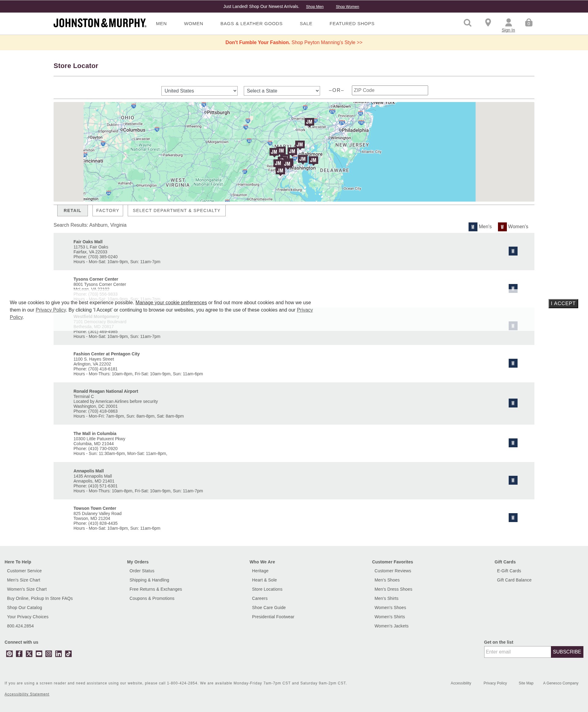Open Bags & Leather Goods menu
The height and width of the screenshot is (712, 588).
click(251, 23)
